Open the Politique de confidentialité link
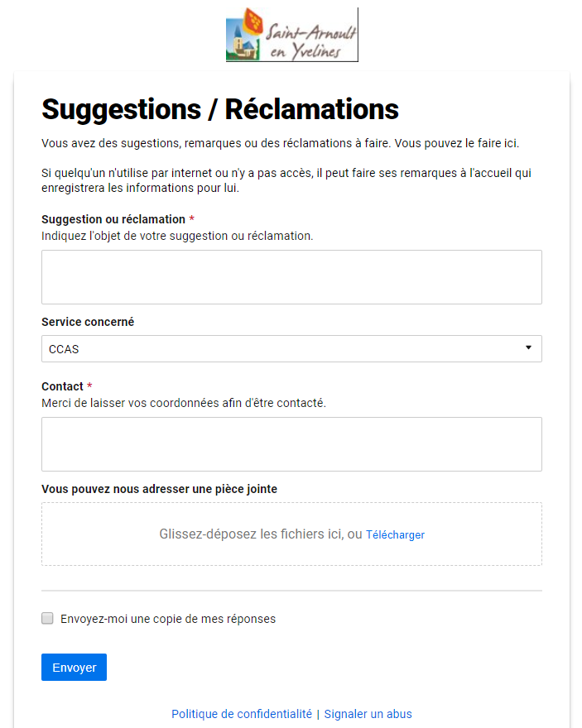Screen dimensions: 582x728 (242, 714)
